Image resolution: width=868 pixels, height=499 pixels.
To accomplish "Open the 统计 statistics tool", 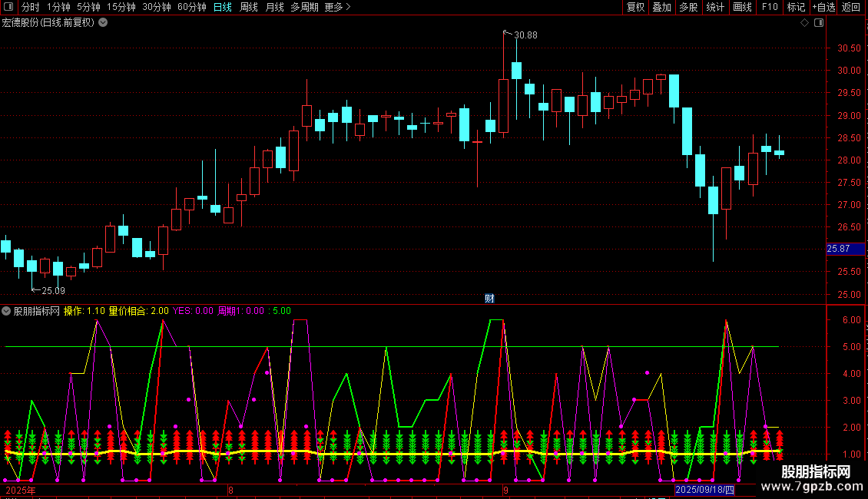I will click(x=715, y=7).
